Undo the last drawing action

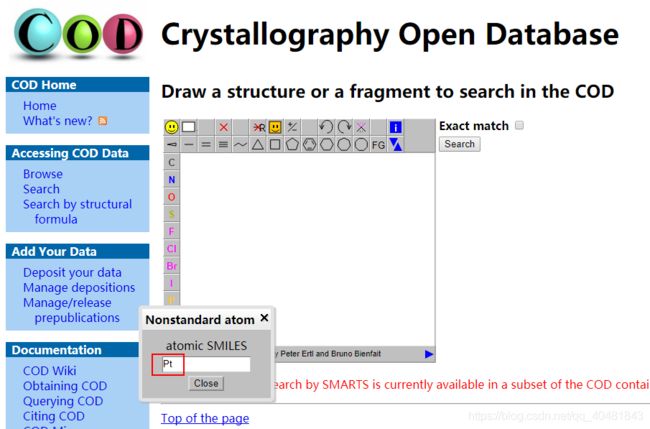[x=326, y=127]
